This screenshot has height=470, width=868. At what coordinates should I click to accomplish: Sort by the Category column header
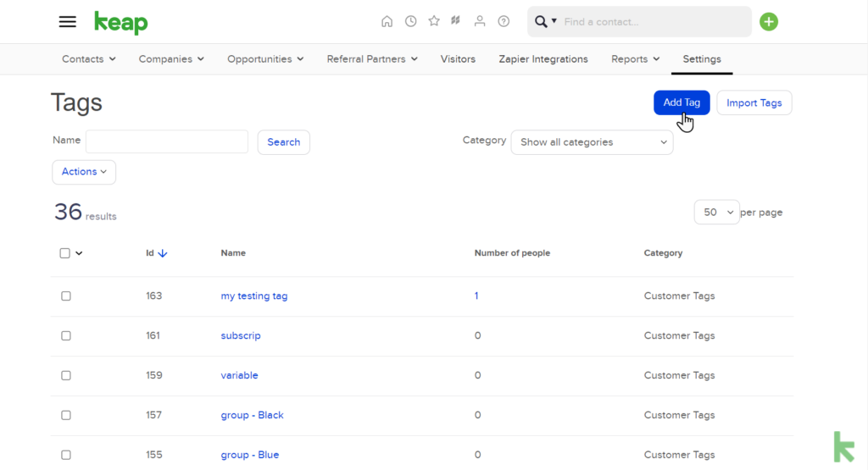tap(663, 252)
